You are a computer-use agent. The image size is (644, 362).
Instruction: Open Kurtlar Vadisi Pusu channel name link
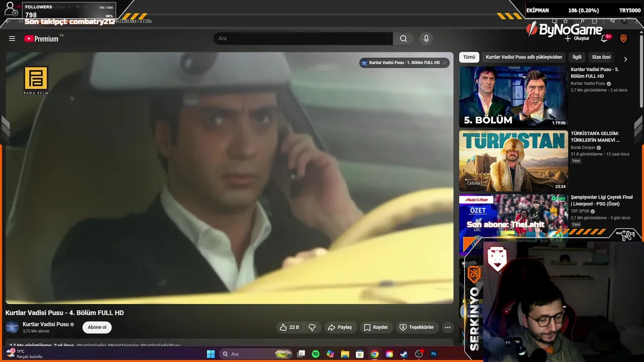pos(45,324)
